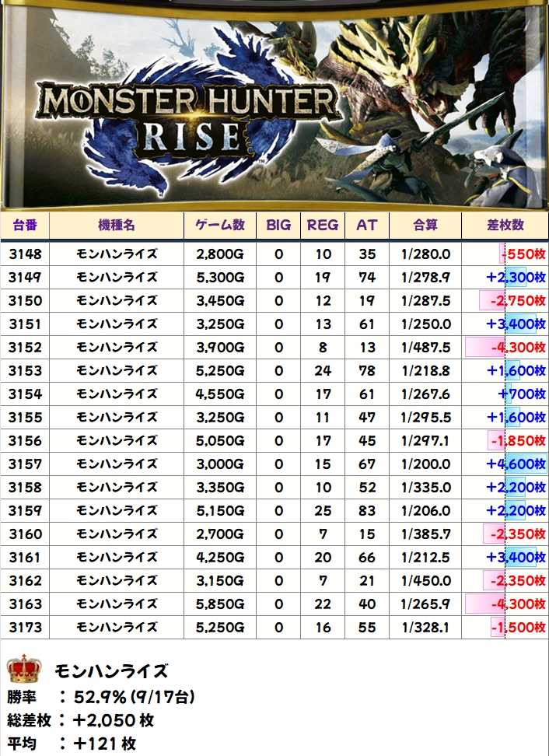Screen dimensions: 549x756
Task: Click the 1/328.1 combined rate cell
Action: [425, 627]
